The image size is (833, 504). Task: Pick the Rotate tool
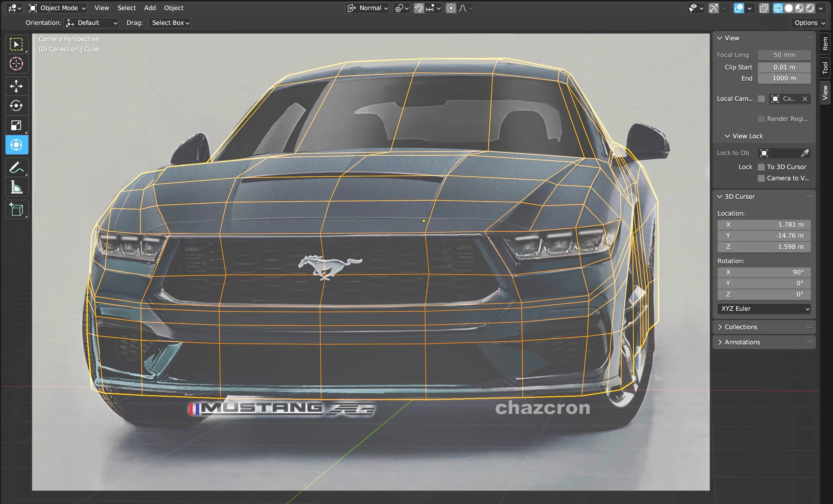click(17, 106)
